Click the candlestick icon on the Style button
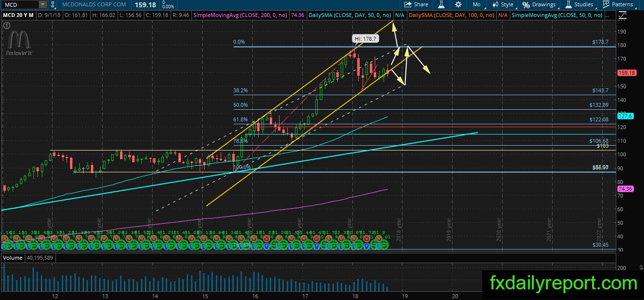 point(495,4)
